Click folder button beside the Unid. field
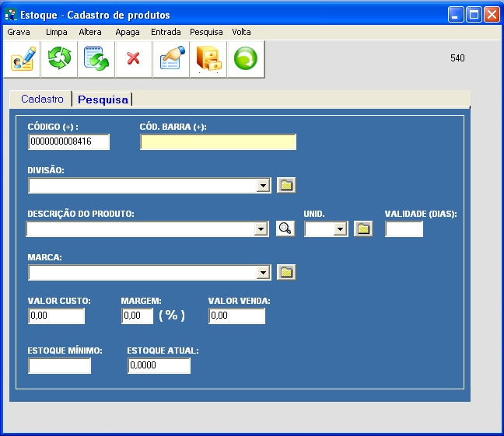 click(362, 228)
